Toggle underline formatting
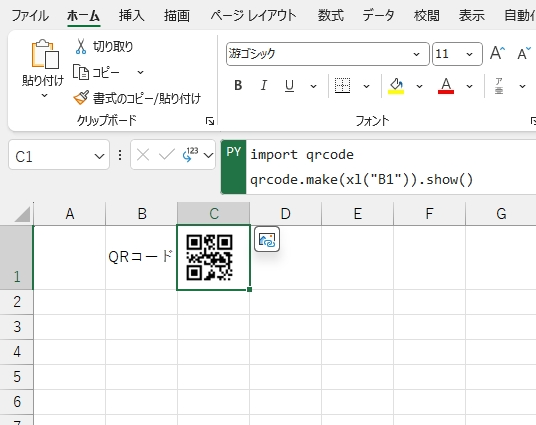536x425 pixels. coord(289,85)
